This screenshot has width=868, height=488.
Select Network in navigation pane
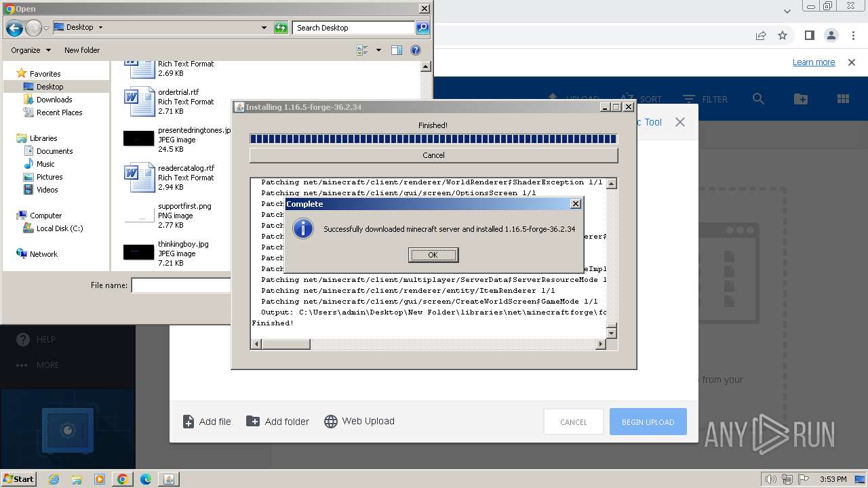tap(37, 254)
